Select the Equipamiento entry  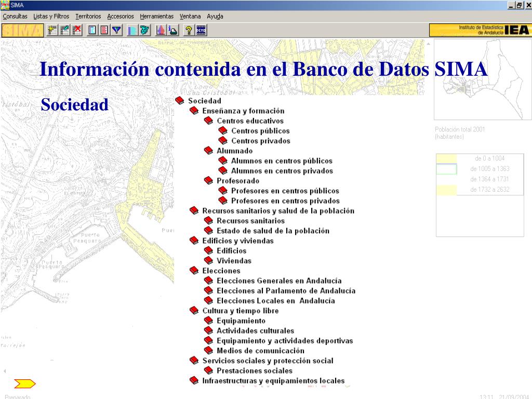click(x=241, y=321)
